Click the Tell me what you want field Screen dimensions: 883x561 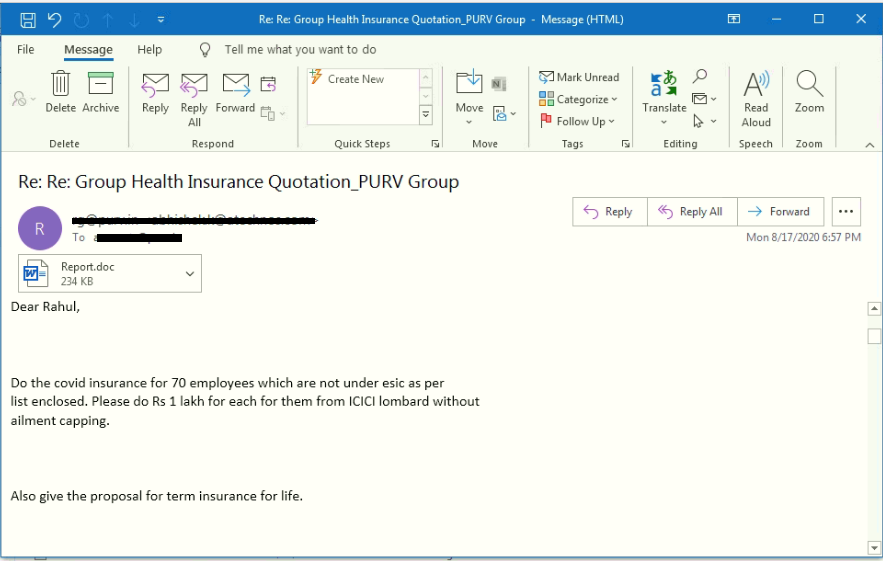pos(300,49)
